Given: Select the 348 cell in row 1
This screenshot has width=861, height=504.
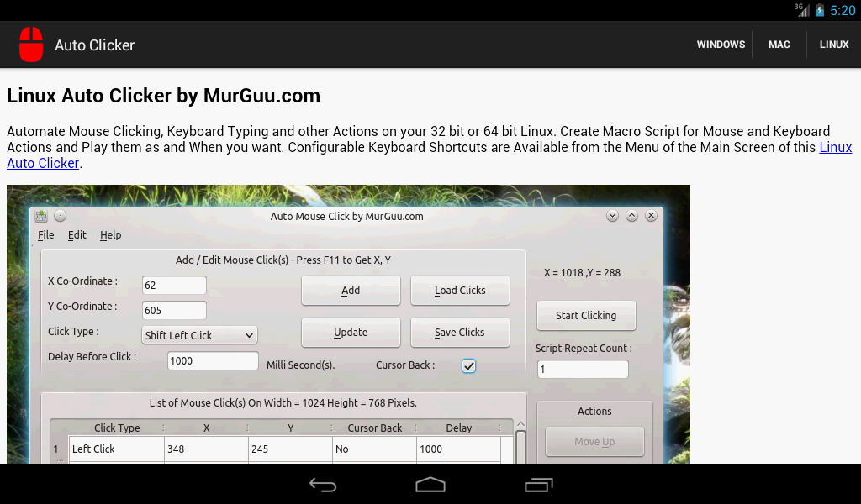Looking at the screenshot, I should point(207,449).
